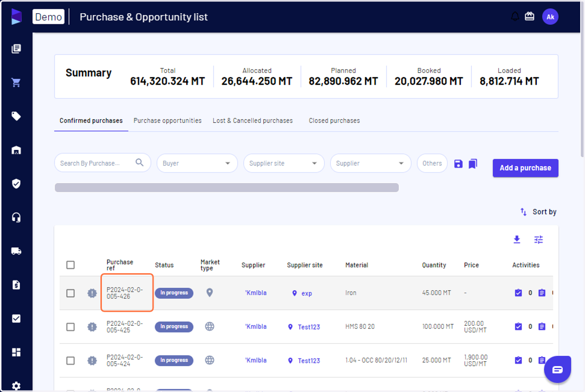This screenshot has width=585, height=392.
Task: Click alert badge icon for P2024-02-0-005-426
Action: click(92, 293)
